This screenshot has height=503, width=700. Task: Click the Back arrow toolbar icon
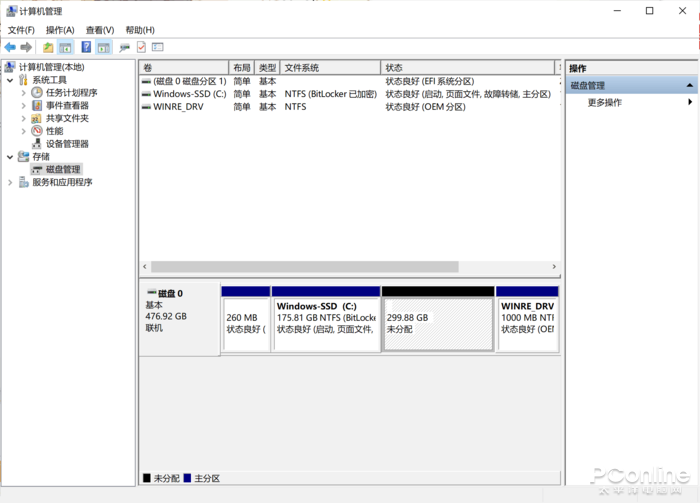point(10,47)
